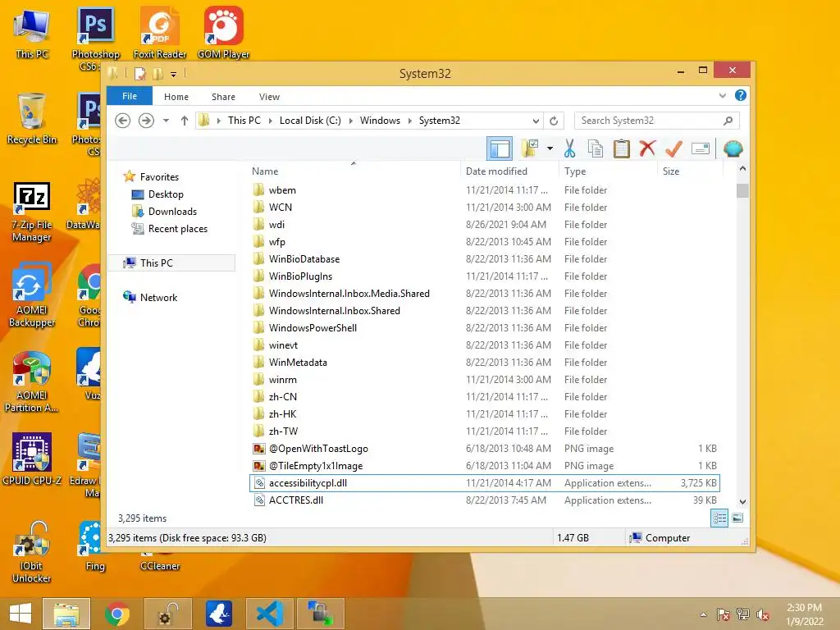
Task: Open the Windows Start button
Action: pyautogui.click(x=21, y=614)
